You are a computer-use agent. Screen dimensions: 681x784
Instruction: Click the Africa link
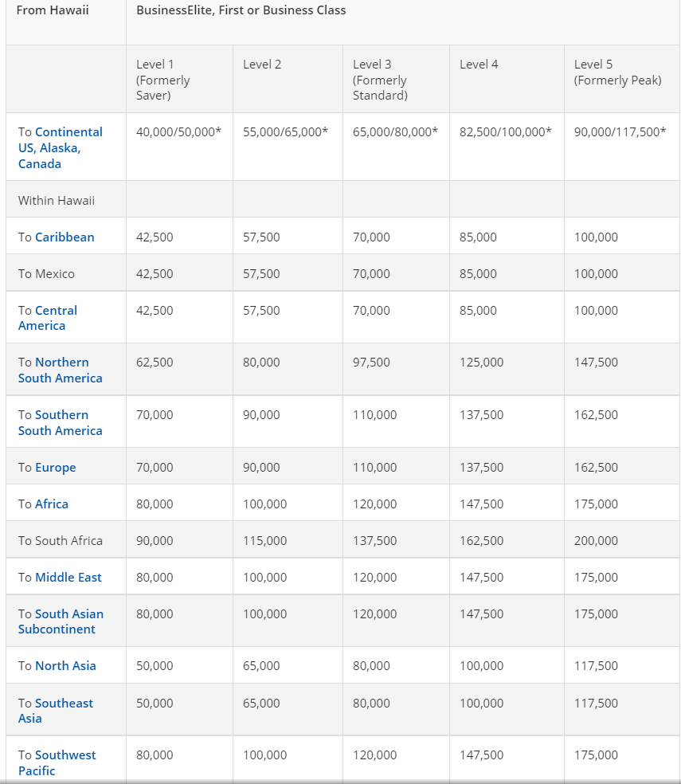(52, 504)
